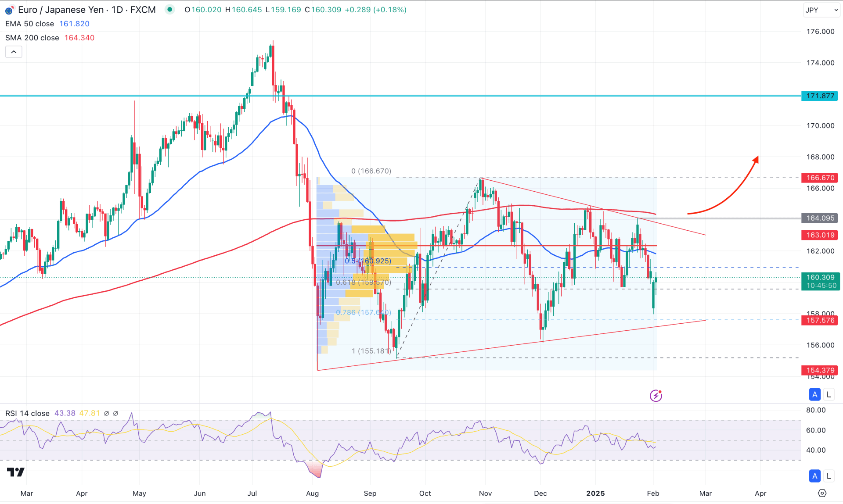Click the green market status dot
Viewport: 843px width, 504px height.
[x=169, y=9]
